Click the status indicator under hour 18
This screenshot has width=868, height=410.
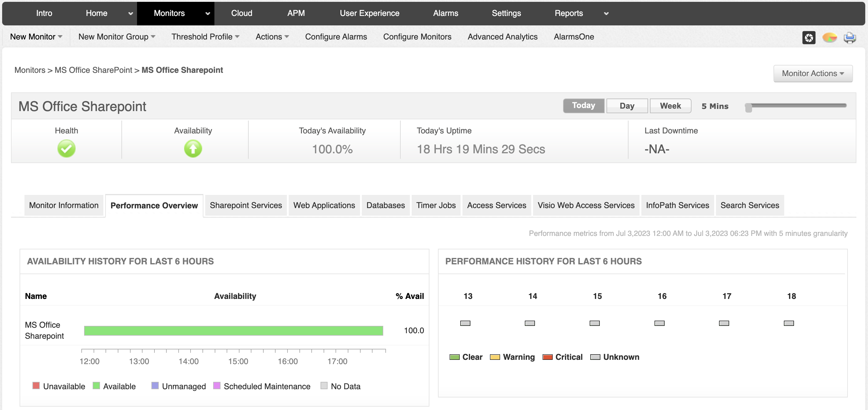coord(788,323)
